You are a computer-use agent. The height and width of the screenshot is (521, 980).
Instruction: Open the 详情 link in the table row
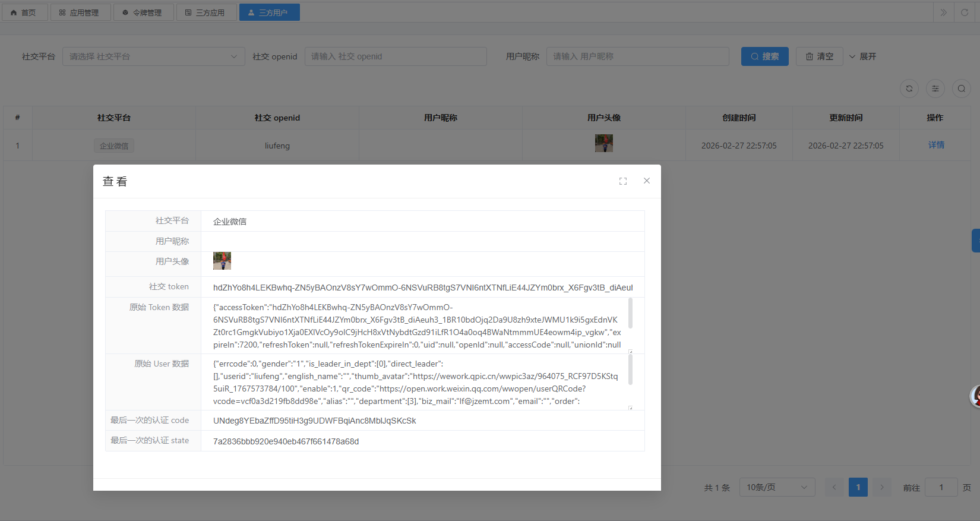pos(936,145)
